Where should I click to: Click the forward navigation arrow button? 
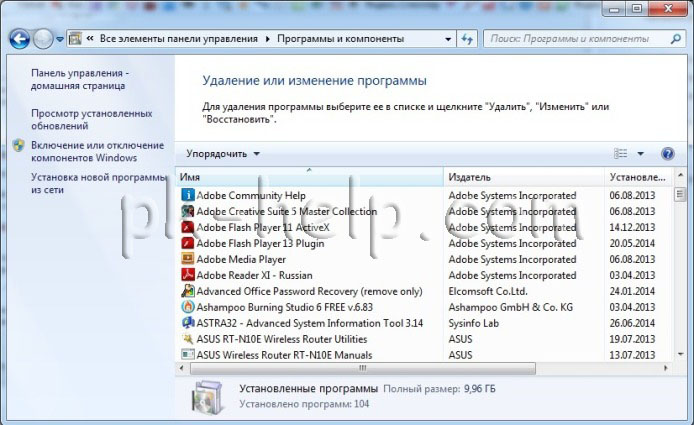pos(43,39)
